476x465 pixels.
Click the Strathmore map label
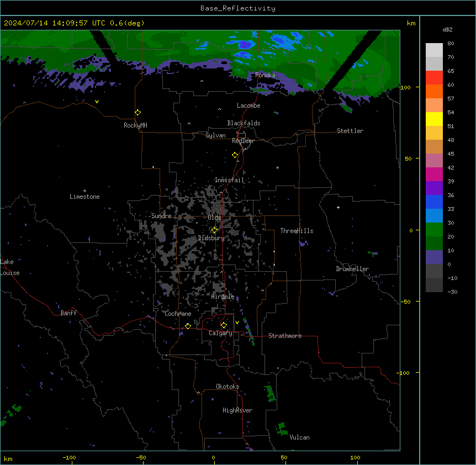tap(285, 336)
